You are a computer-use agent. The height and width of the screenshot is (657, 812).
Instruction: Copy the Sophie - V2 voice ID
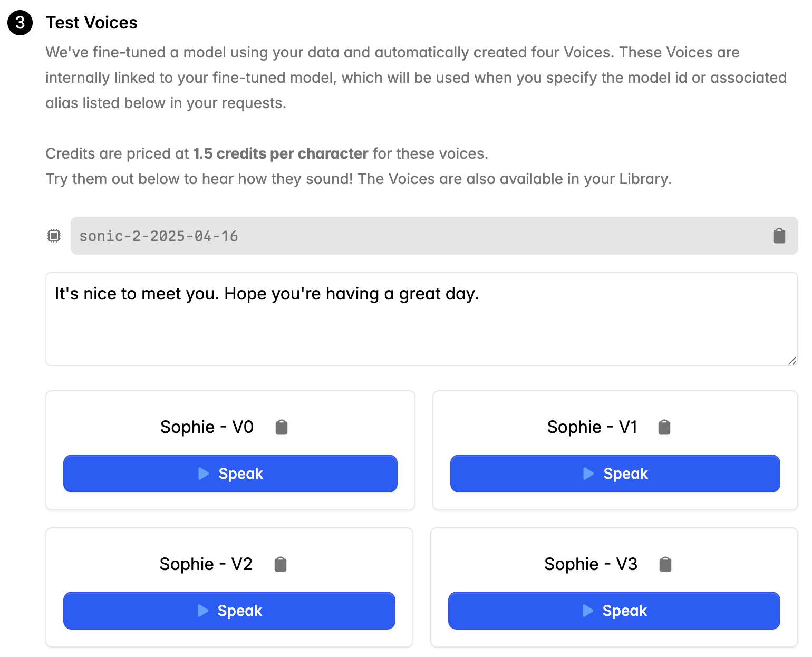coord(281,564)
